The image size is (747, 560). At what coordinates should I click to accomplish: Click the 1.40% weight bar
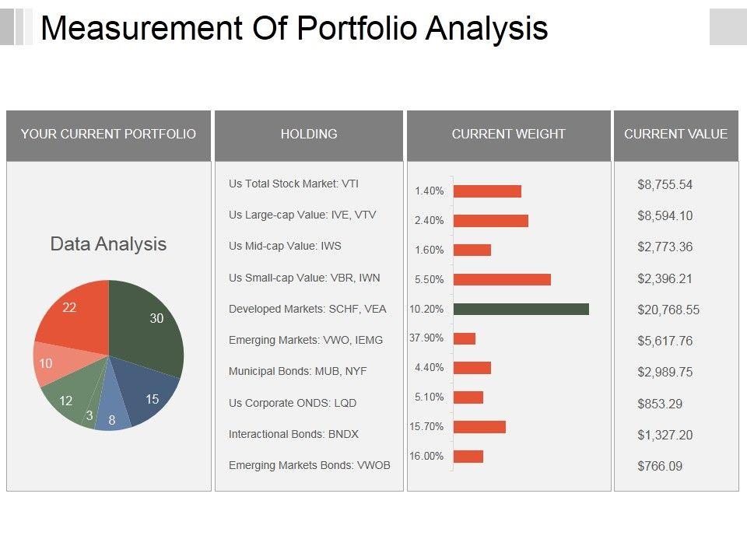[487, 191]
